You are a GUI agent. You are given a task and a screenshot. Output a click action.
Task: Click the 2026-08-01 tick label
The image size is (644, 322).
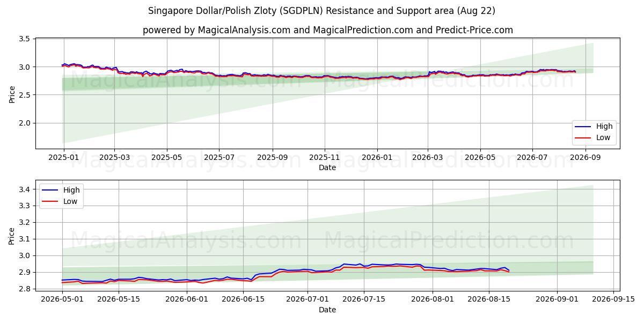pos(433,299)
